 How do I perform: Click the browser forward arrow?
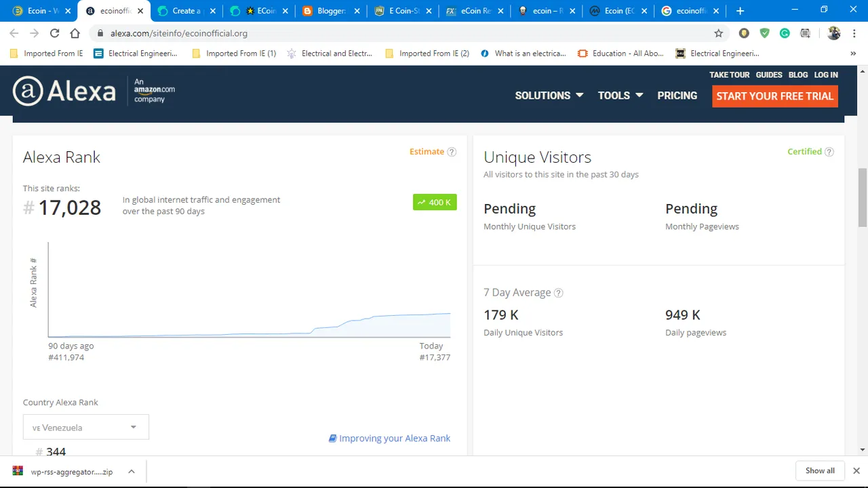point(34,33)
